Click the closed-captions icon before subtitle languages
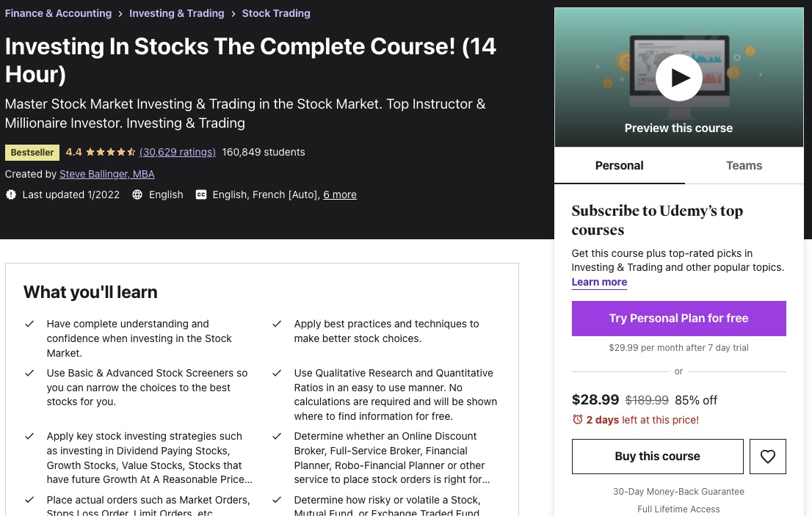The width and height of the screenshot is (812, 516). click(201, 195)
